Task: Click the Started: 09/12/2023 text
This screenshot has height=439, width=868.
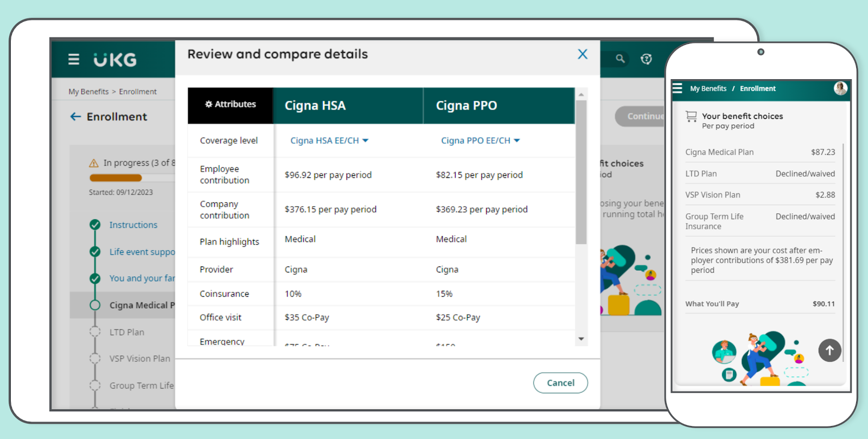Action: tap(121, 192)
